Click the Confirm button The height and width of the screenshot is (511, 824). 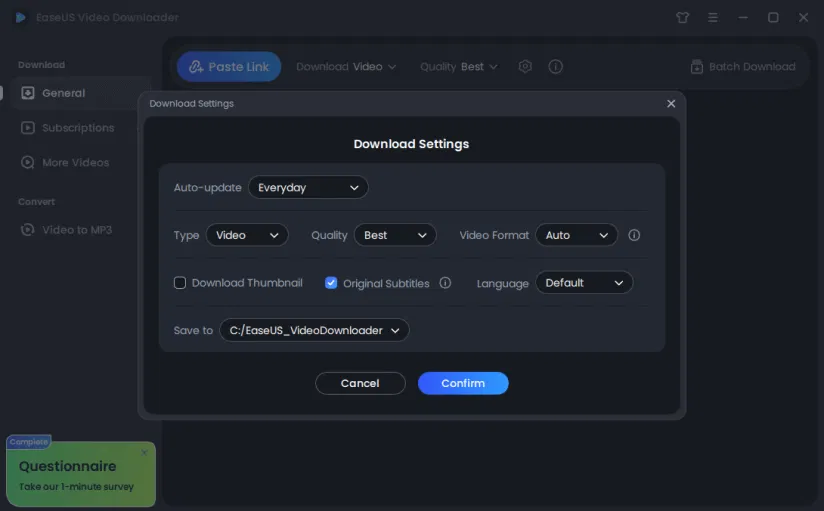pyautogui.click(x=463, y=383)
